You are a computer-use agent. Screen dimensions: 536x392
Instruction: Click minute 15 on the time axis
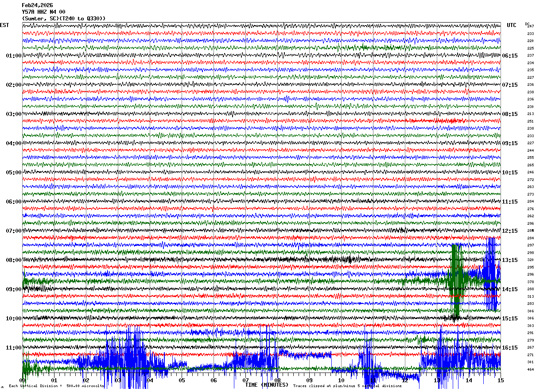pos(501,380)
